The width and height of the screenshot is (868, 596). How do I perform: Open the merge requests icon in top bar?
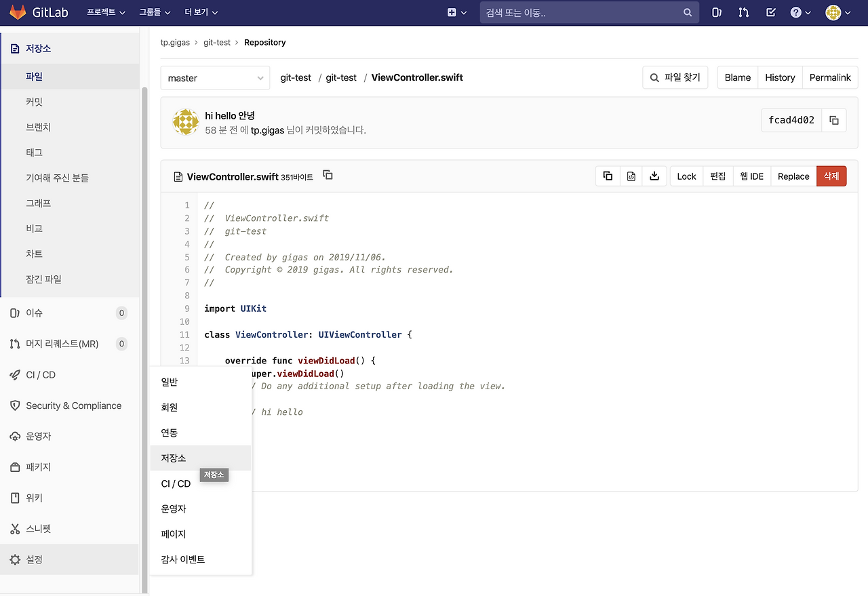coord(743,12)
